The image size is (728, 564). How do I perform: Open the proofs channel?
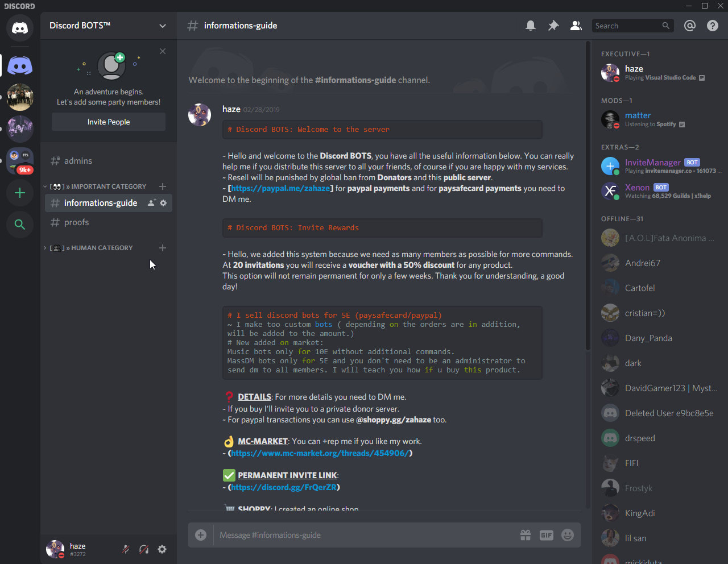click(x=108, y=222)
